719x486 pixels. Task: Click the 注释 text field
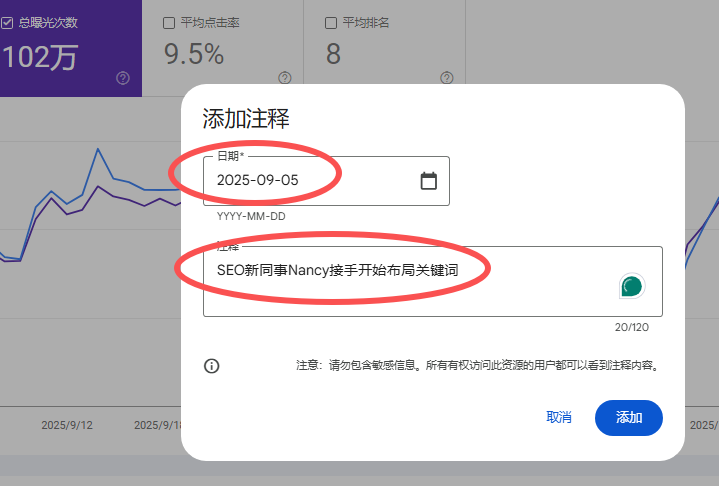pos(433,281)
